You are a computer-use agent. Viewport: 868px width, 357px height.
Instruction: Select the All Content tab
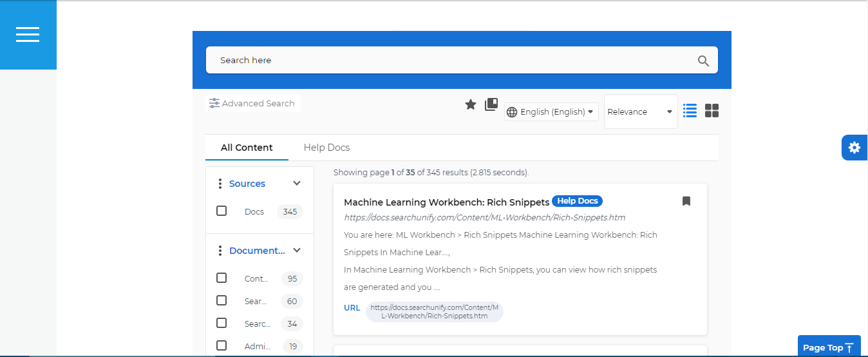coord(247,148)
